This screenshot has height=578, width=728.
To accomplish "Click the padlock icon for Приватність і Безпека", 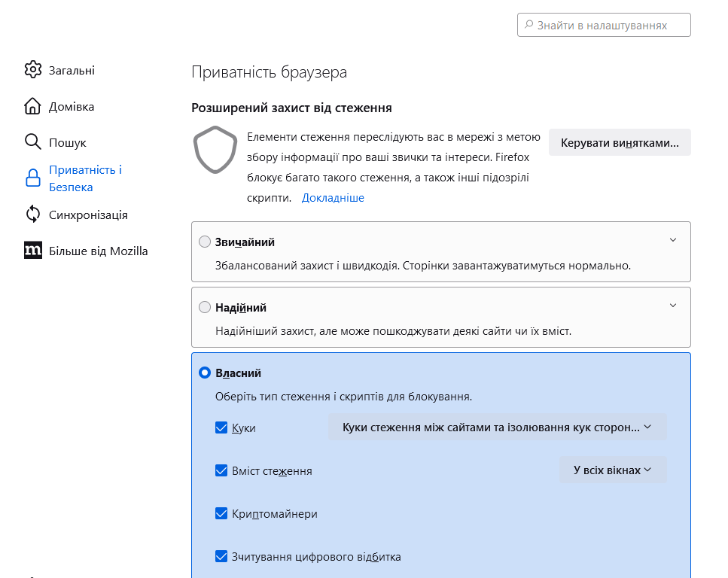I will (32, 178).
